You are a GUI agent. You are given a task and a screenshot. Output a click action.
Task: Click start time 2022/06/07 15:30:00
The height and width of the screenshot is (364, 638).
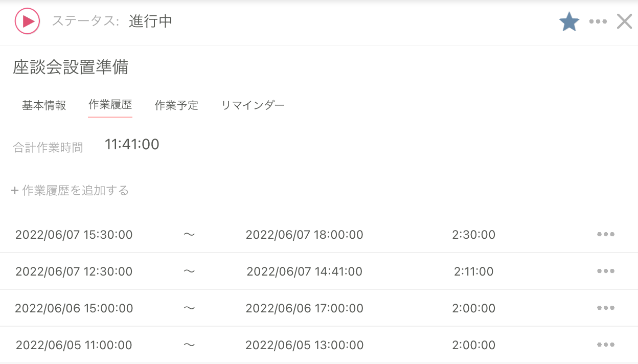point(74,235)
